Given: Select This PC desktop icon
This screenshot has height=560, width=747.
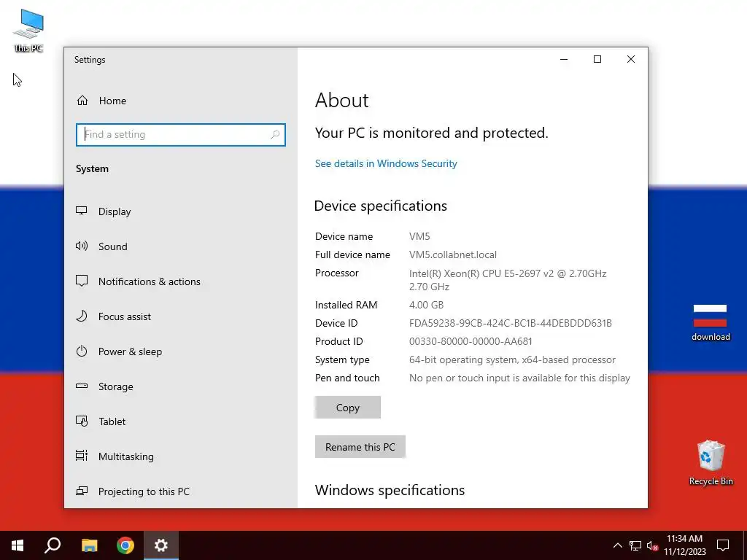Looking at the screenshot, I should pyautogui.click(x=28, y=31).
